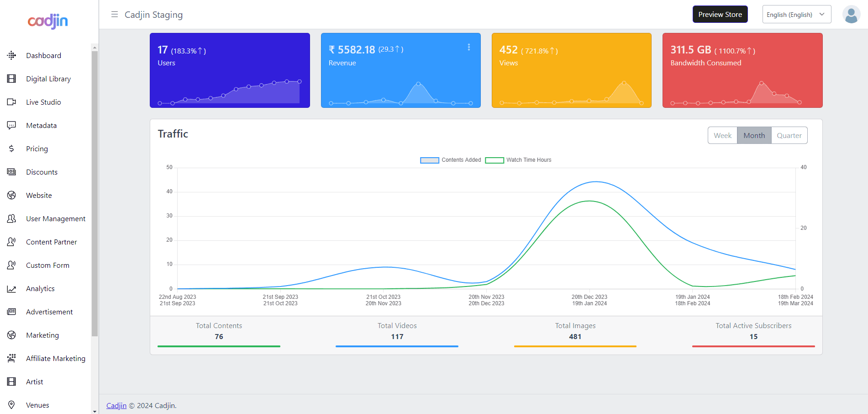Toggle sidebar with the hamburger menu icon
Viewport: 868px width, 414px height.
[x=115, y=15]
